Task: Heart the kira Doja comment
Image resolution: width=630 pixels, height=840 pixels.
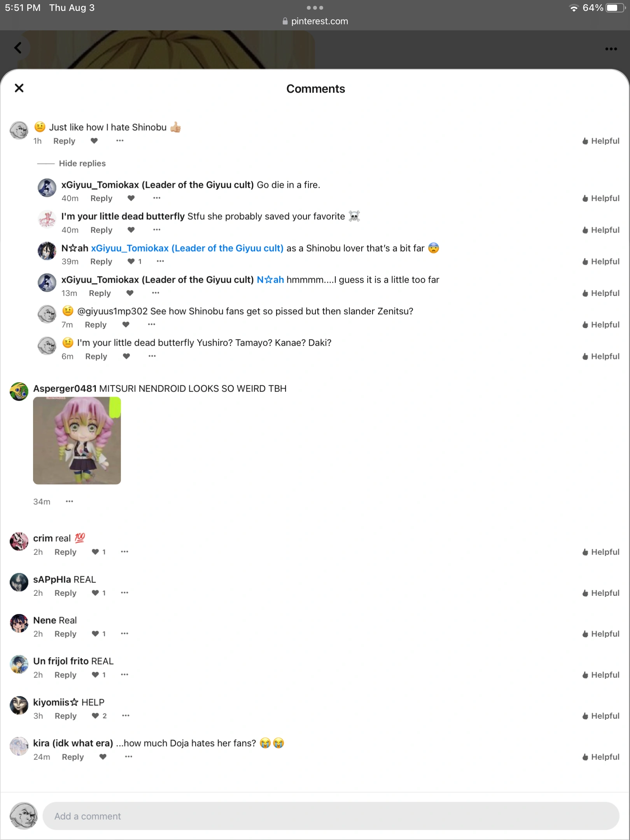Action: tap(103, 756)
